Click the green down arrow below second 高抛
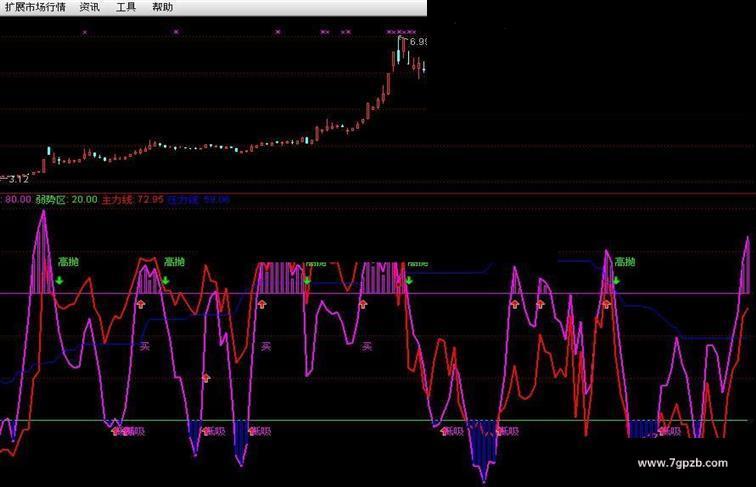 165,280
